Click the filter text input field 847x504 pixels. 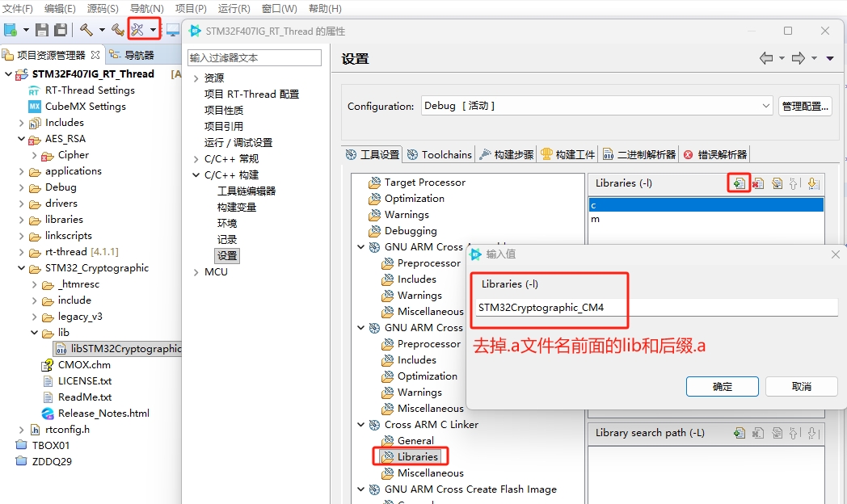pos(255,57)
